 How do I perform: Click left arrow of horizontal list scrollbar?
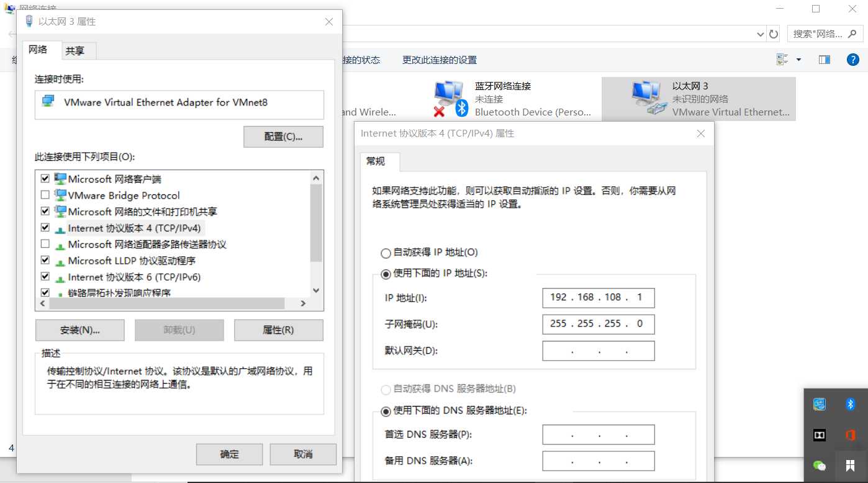coord(43,304)
